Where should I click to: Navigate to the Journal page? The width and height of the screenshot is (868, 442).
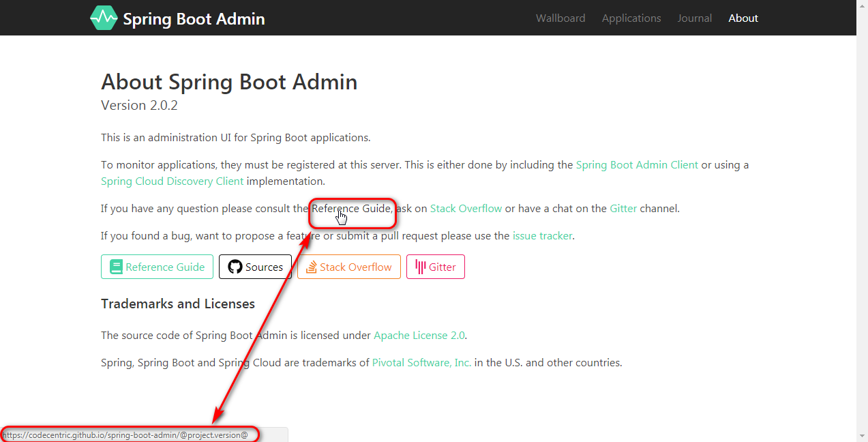click(x=694, y=18)
